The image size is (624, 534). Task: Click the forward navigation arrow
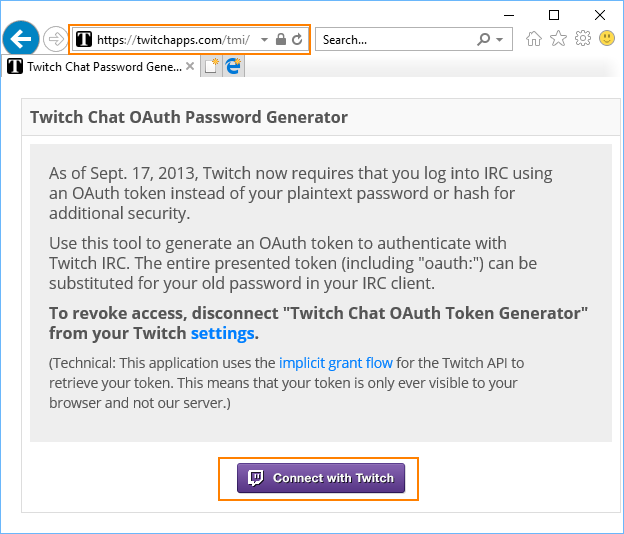coord(55,39)
